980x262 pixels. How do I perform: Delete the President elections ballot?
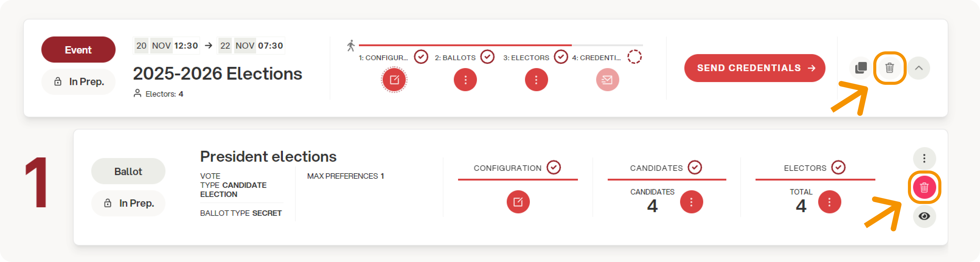pos(924,188)
